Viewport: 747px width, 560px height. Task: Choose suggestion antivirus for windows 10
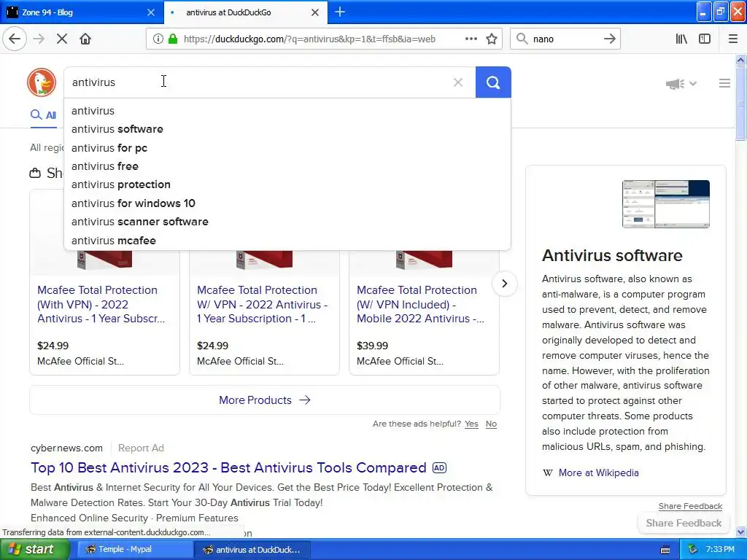tap(287, 203)
